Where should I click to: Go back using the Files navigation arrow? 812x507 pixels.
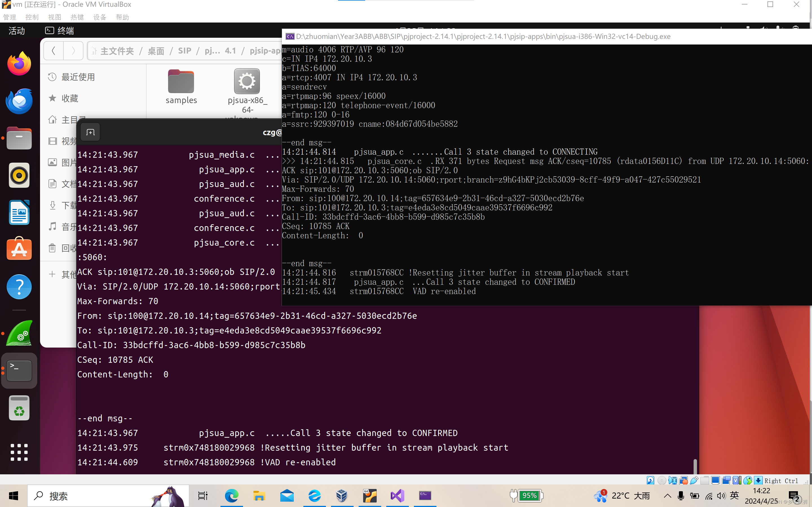click(53, 51)
